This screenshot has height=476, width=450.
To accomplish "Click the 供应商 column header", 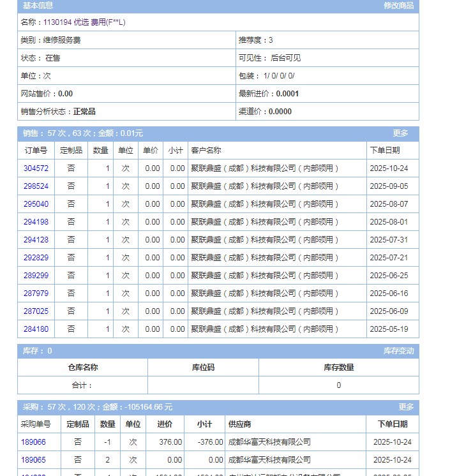I will point(239,424).
